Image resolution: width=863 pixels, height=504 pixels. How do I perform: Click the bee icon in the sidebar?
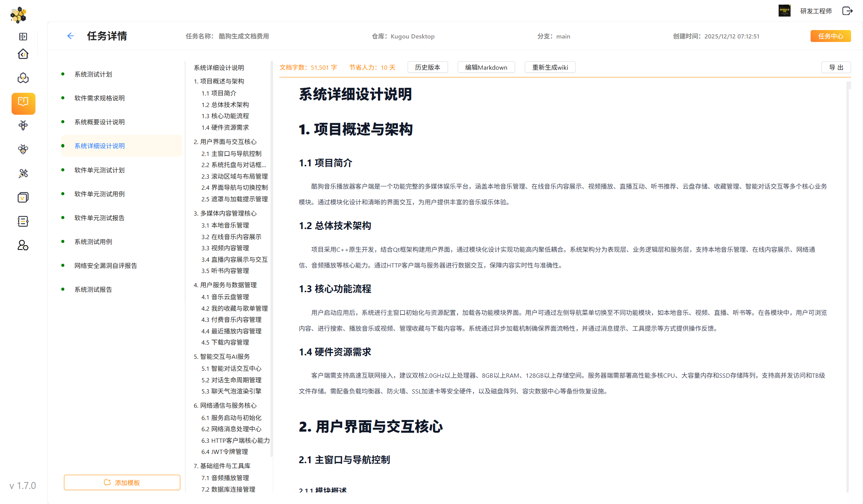pos(23,126)
